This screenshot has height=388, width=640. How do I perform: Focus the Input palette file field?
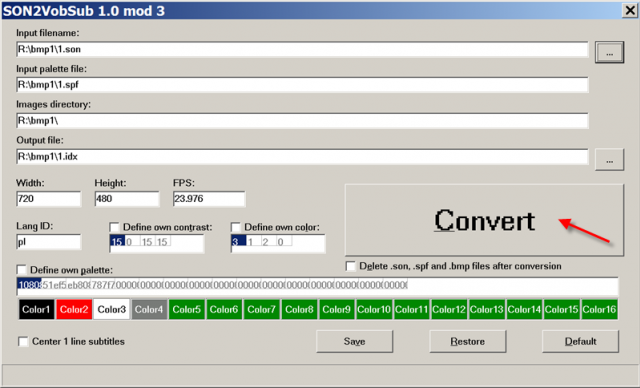click(x=302, y=85)
